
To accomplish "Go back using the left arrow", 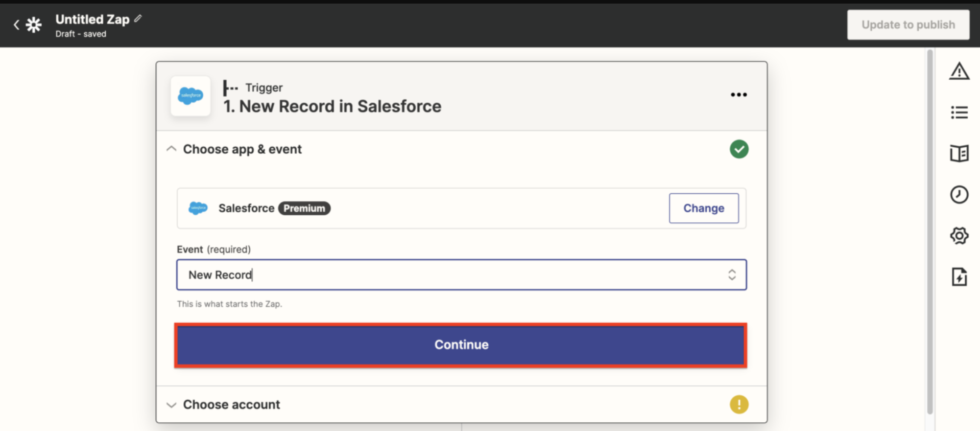I will tap(16, 25).
